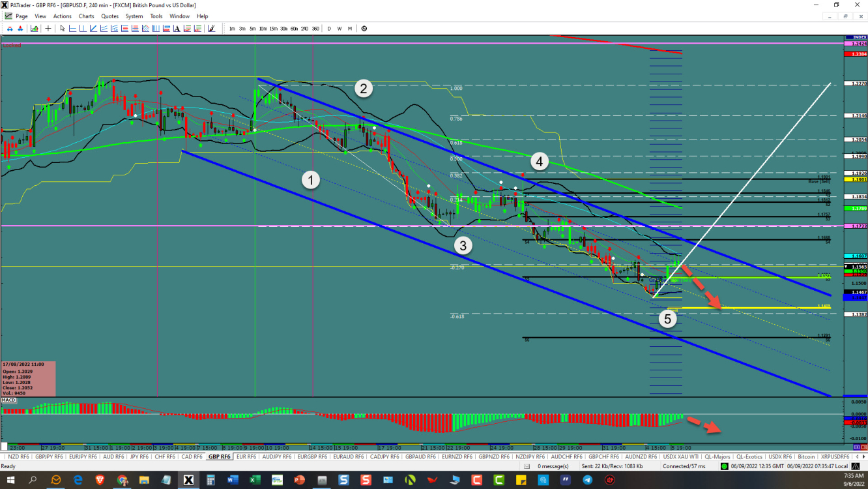
Task: Open the Window menu
Action: click(x=179, y=16)
